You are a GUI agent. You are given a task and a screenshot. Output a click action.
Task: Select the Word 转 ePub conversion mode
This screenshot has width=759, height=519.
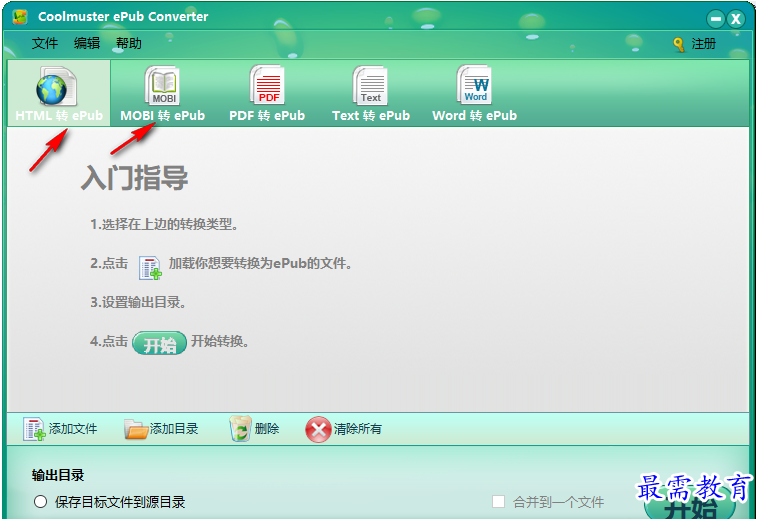tap(474, 93)
